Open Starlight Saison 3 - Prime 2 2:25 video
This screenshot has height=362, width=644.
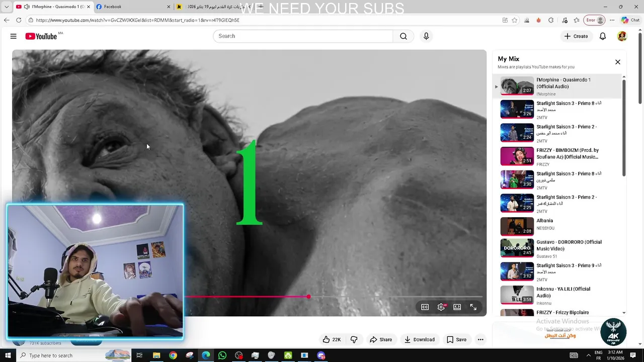557,204
